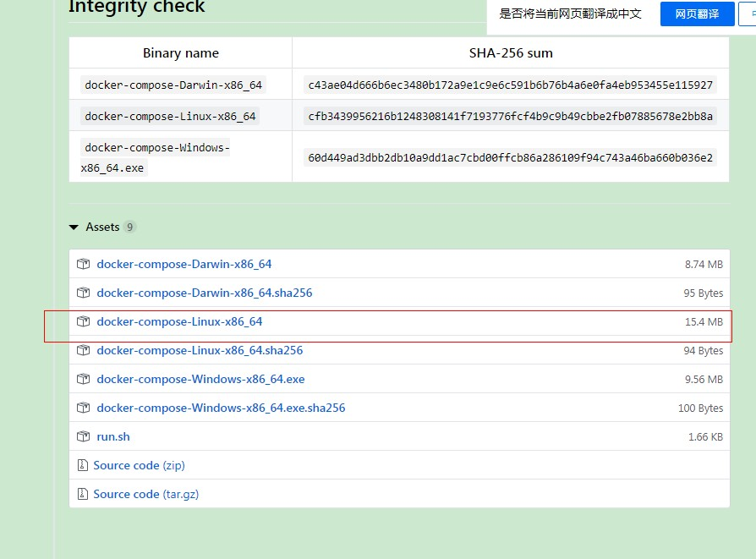Click the Binary name column header
This screenshot has height=559, width=756.
coord(181,53)
